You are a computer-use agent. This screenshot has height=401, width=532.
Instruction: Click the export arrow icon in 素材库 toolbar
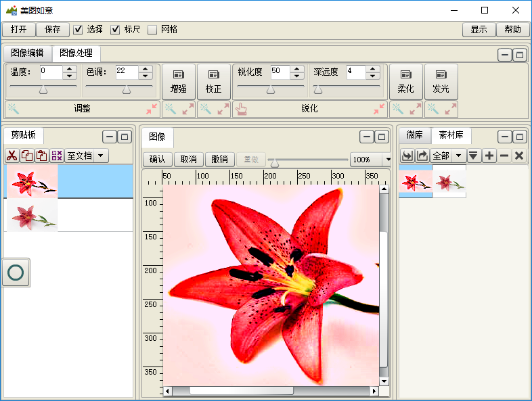click(x=422, y=156)
